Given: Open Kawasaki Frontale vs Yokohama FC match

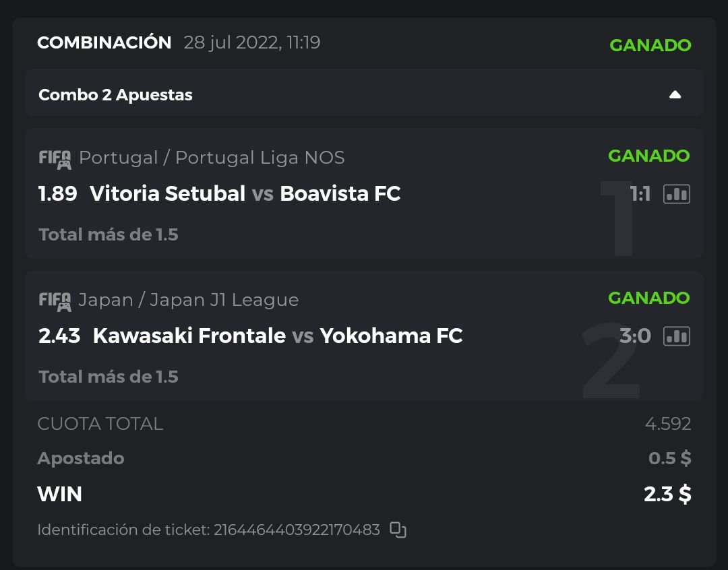Looking at the screenshot, I should pyautogui.click(x=277, y=336).
